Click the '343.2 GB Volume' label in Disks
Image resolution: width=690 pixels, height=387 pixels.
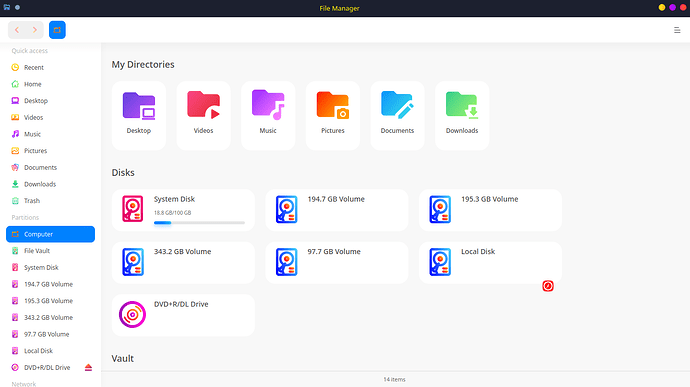click(182, 251)
